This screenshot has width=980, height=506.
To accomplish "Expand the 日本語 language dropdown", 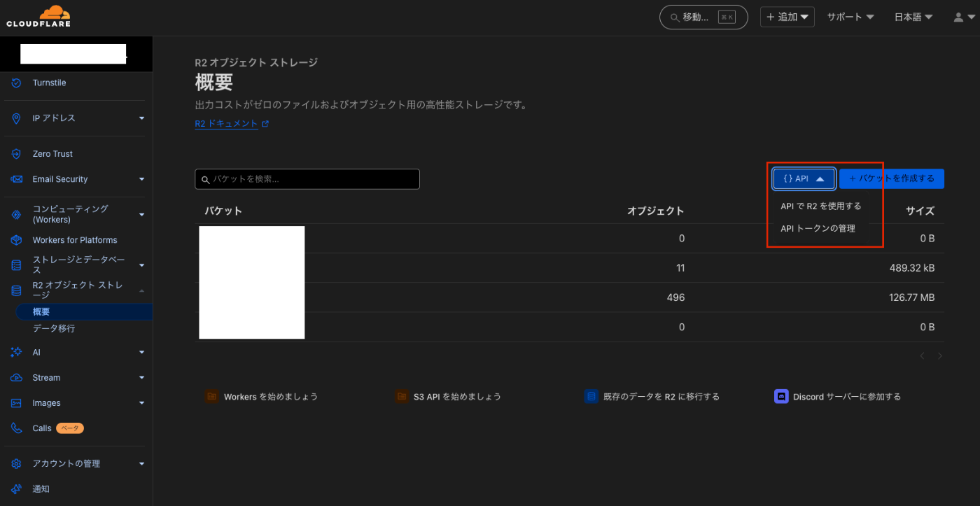I will click(913, 17).
